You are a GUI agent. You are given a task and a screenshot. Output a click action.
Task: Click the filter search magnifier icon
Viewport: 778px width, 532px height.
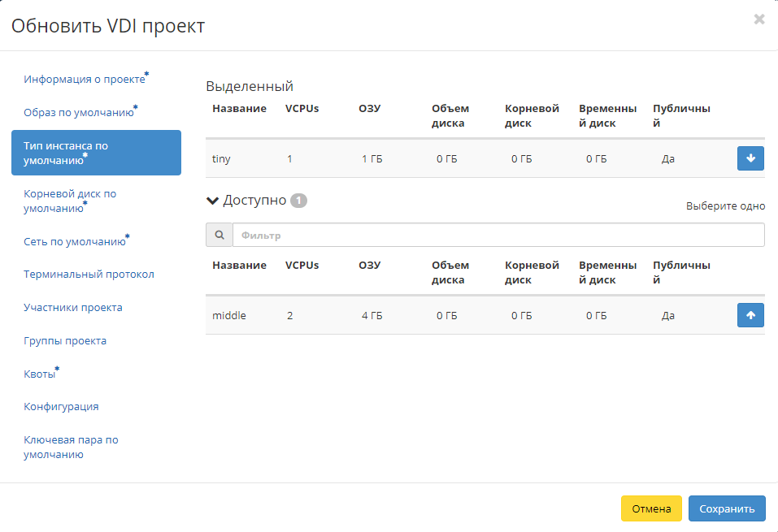(219, 236)
